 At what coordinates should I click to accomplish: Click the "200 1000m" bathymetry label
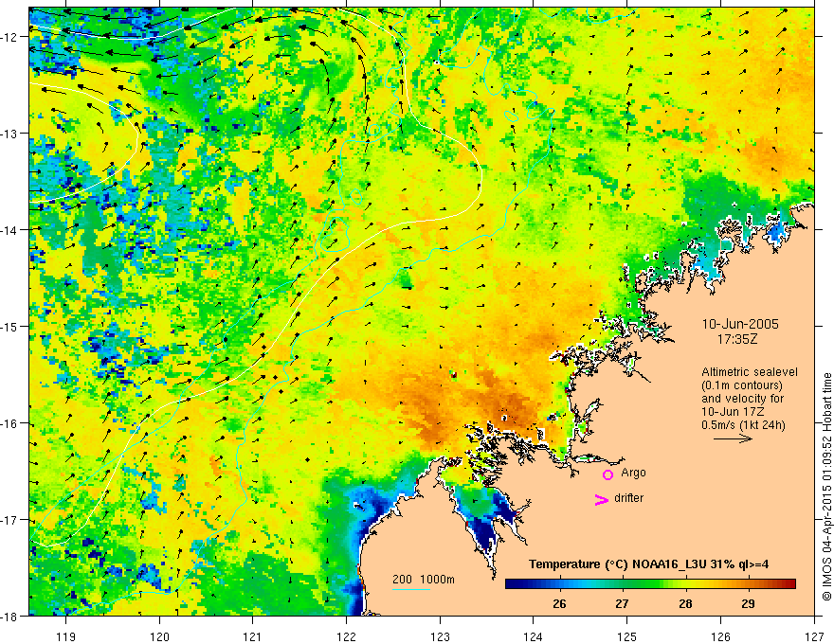pyautogui.click(x=424, y=580)
